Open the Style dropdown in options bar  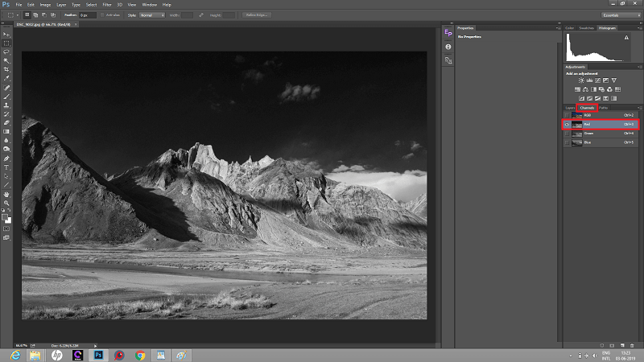(x=152, y=14)
